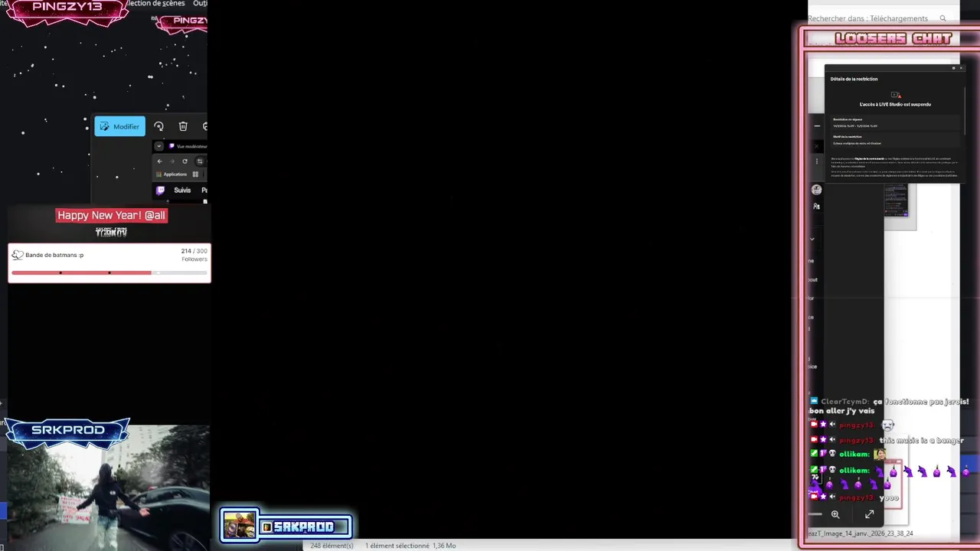Click the browser forward arrow
The height and width of the screenshot is (551, 980).
pos(171,161)
